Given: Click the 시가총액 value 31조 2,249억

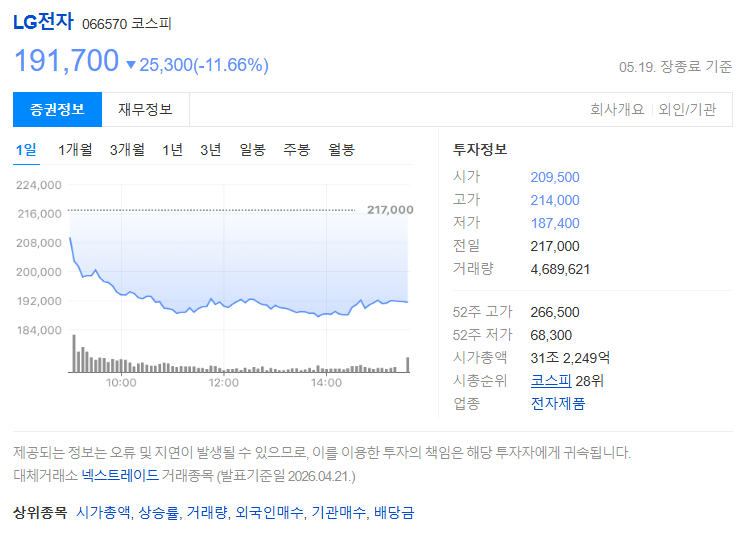Looking at the screenshot, I should point(570,358).
